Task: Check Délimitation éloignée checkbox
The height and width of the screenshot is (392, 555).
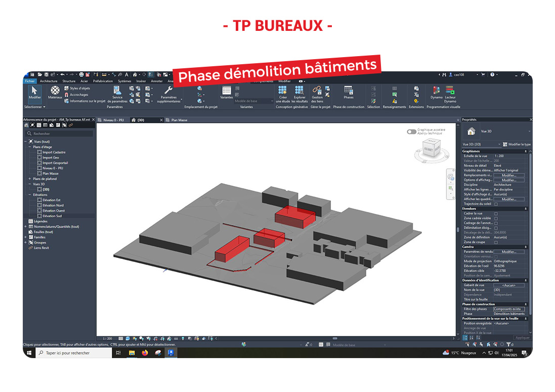Action: pos(496,228)
